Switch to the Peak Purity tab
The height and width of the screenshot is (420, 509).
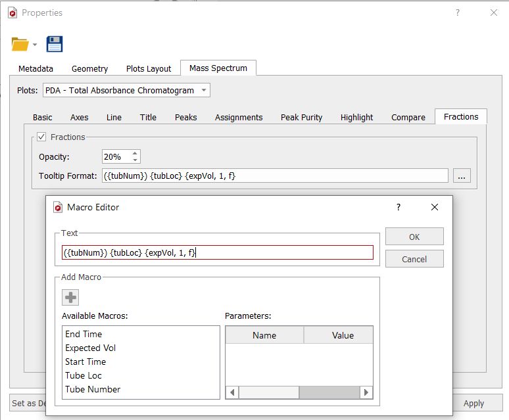pos(301,117)
